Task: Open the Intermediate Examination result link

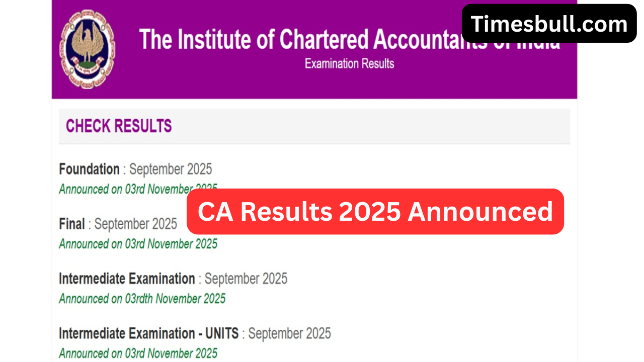Action: pyautogui.click(x=127, y=279)
